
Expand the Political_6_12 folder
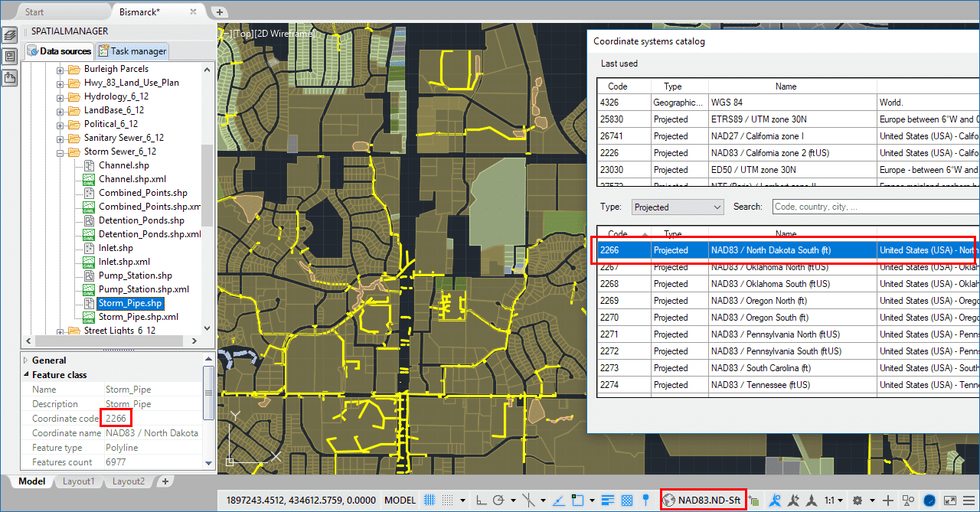(60, 124)
